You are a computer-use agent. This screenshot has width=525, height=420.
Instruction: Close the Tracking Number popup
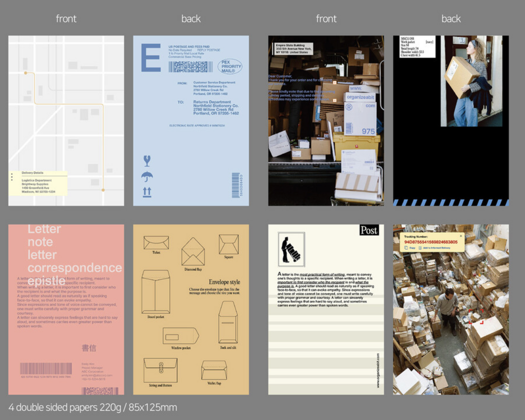coord(461,236)
